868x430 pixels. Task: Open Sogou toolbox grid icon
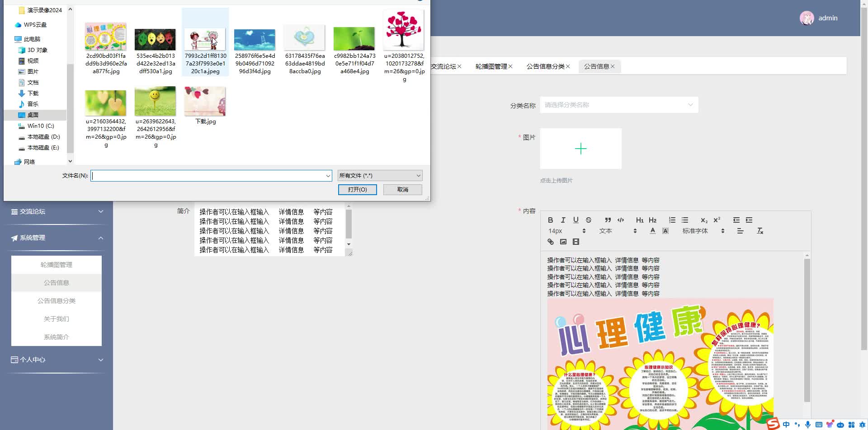coord(851,425)
